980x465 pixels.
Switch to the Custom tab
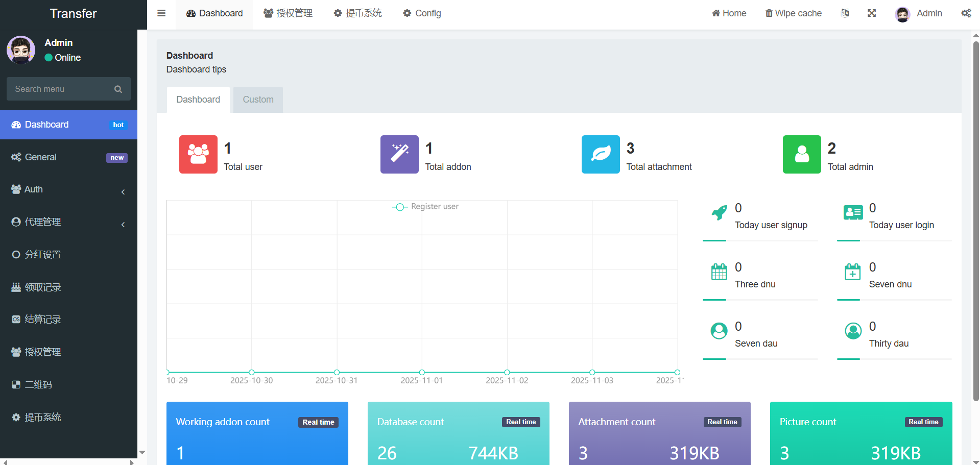258,100
